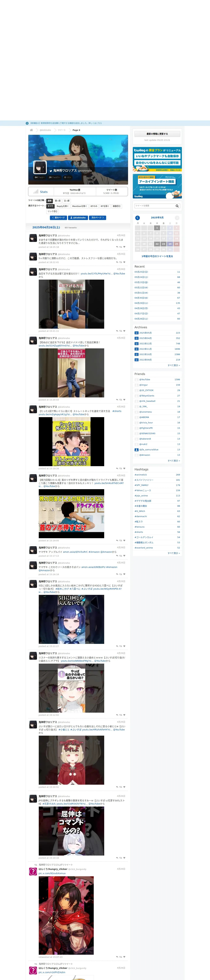Click the info icon in notice bar
This screenshot has height=980, width=210.
point(27,123)
